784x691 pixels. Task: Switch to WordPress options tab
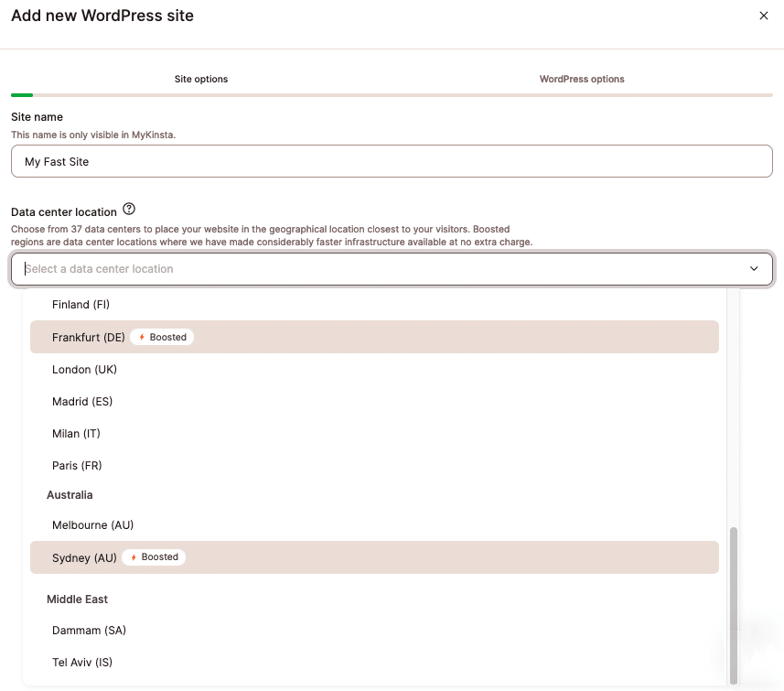click(x=582, y=80)
